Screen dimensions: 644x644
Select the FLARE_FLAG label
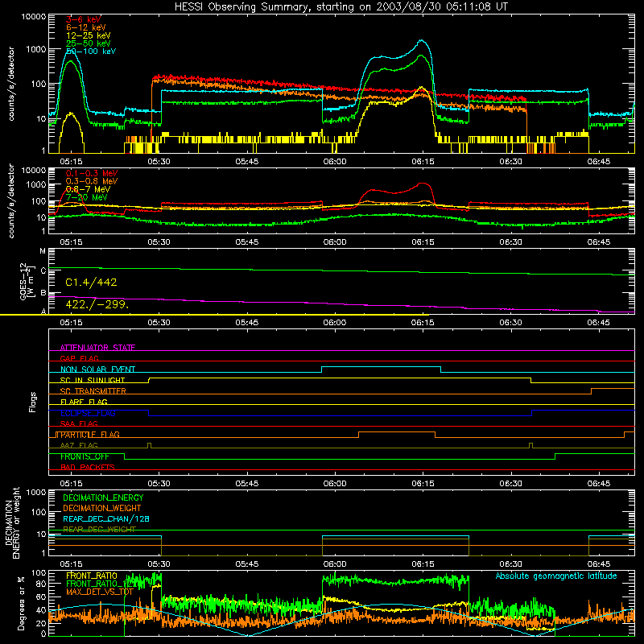[x=84, y=402]
